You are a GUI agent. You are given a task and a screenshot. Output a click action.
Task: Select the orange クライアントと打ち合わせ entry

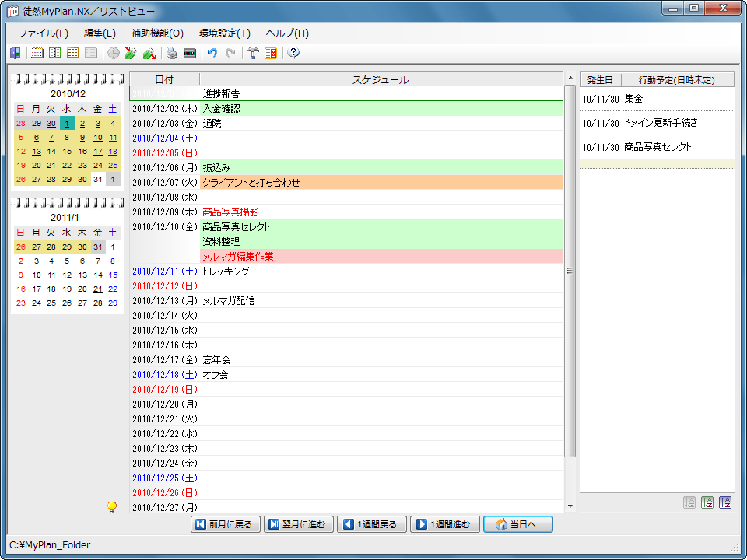pyautogui.click(x=381, y=183)
